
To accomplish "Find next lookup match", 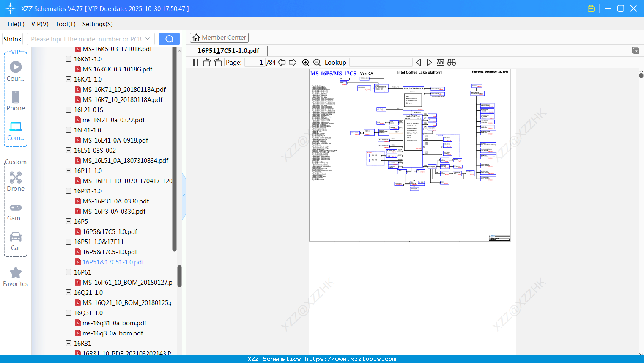I will [429, 63].
